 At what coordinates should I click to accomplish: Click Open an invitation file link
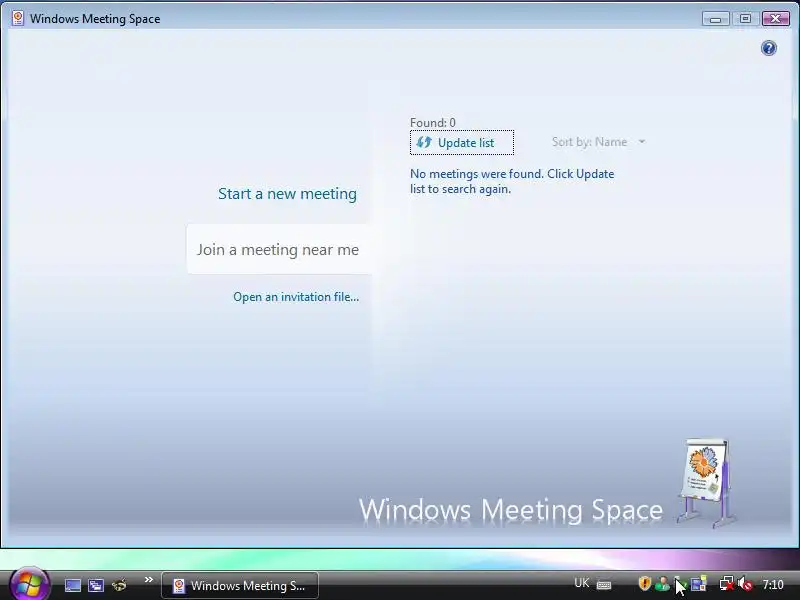tap(296, 297)
